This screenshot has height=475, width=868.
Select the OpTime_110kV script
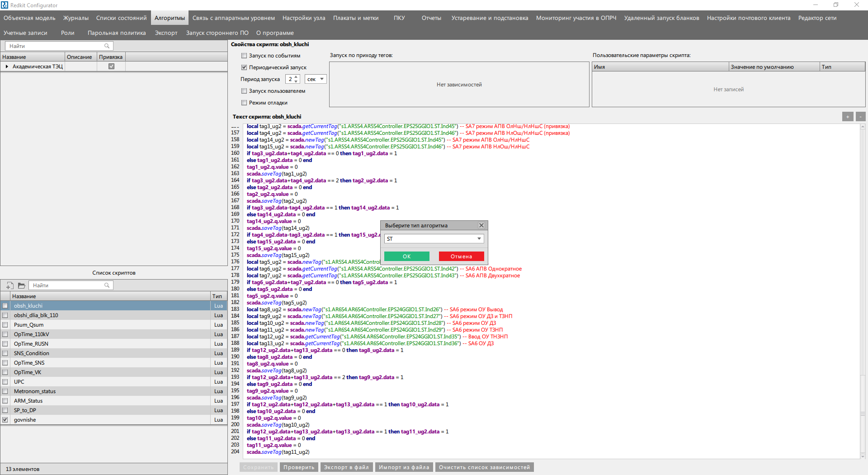32,334
